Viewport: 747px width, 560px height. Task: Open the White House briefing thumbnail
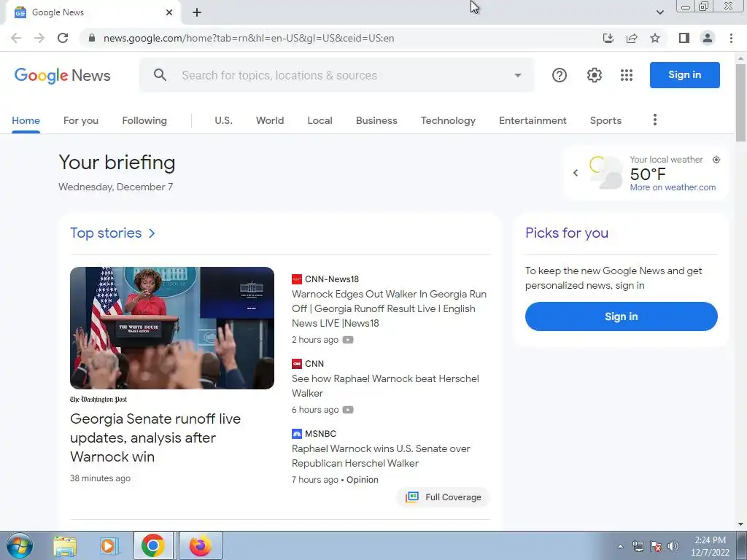tap(172, 327)
